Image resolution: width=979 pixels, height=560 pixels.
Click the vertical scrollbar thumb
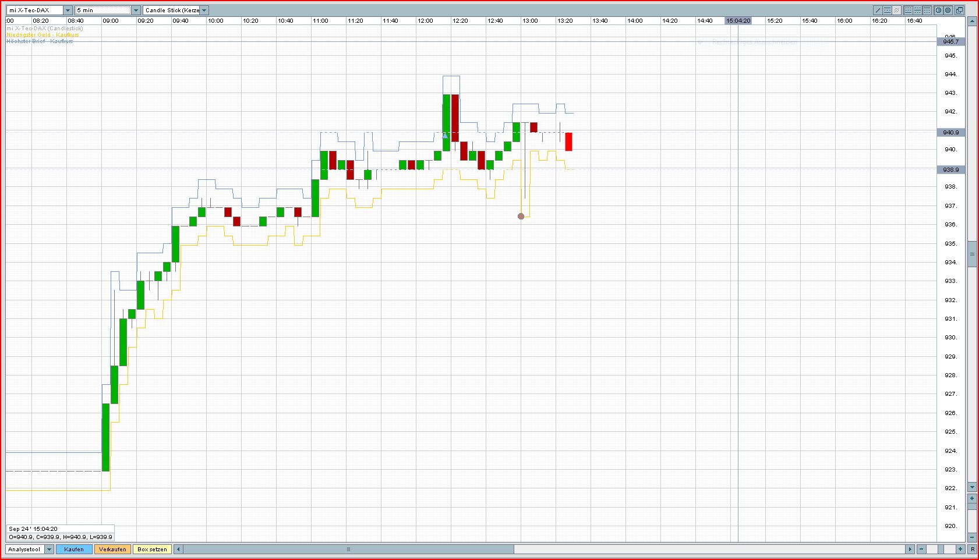[972, 254]
